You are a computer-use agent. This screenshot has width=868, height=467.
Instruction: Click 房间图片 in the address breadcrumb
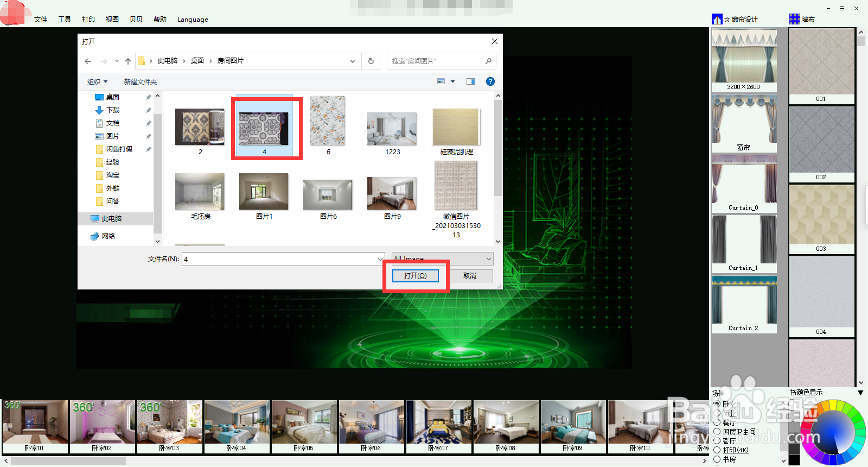[231, 61]
